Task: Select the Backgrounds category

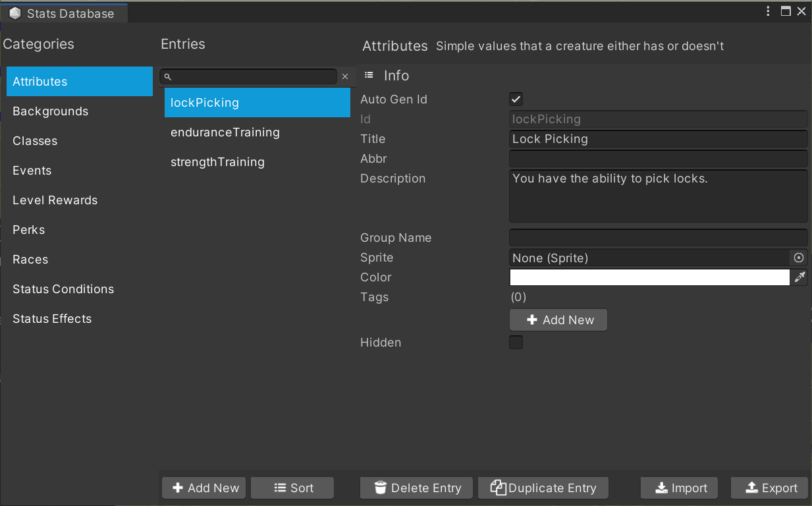Action: click(51, 111)
